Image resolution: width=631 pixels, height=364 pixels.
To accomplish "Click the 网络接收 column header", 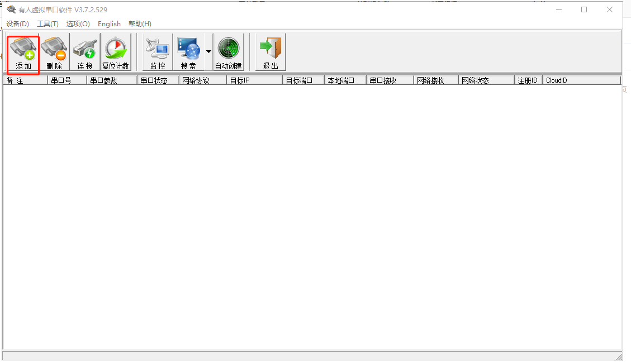I will coord(437,80).
